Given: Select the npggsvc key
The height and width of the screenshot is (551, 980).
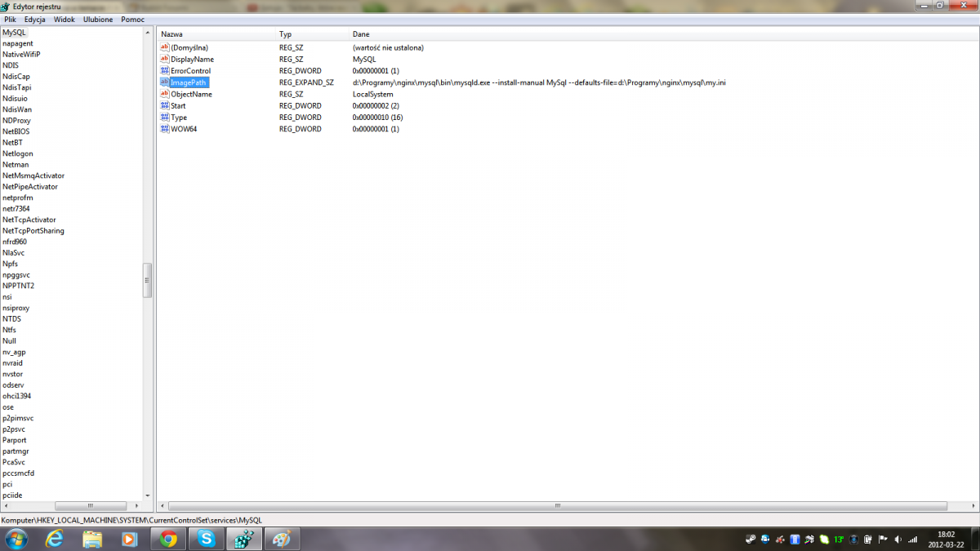Looking at the screenshot, I should point(16,274).
